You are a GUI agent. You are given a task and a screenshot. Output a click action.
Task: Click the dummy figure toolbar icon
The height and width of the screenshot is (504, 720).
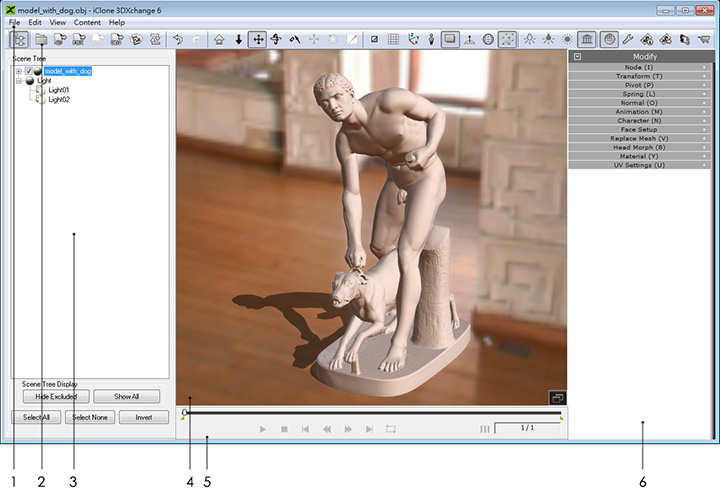431,39
